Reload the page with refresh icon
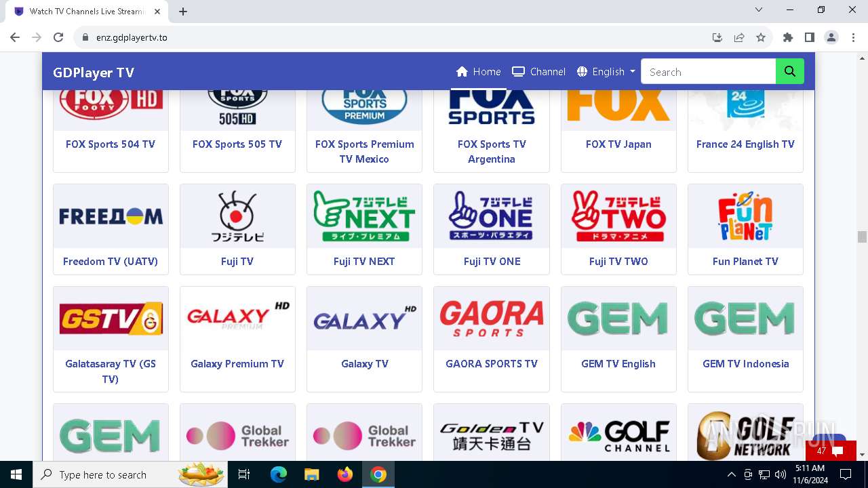This screenshot has height=488, width=868. [x=58, y=37]
